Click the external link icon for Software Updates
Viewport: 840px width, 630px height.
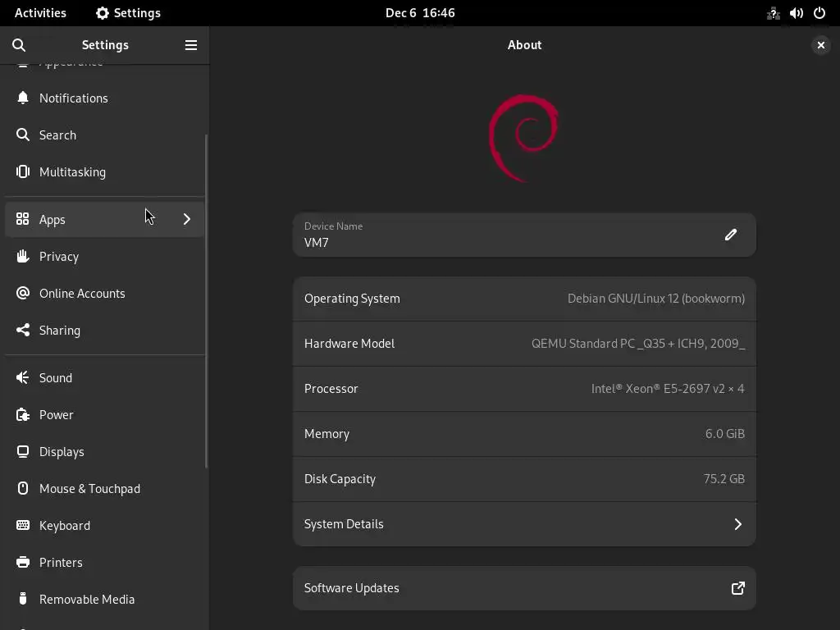(737, 588)
